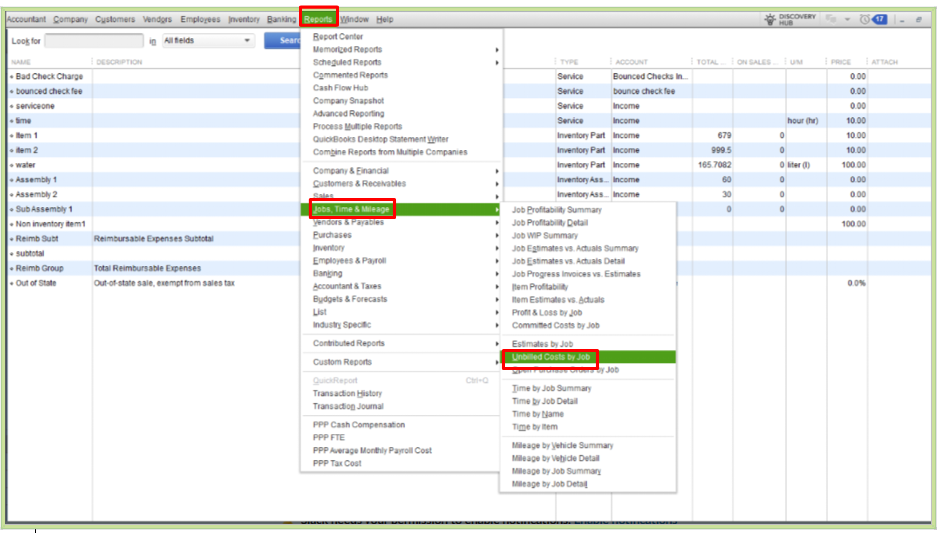This screenshot has height=533, width=940.
Task: Expand Vendors & Payables submenu
Action: (x=402, y=222)
